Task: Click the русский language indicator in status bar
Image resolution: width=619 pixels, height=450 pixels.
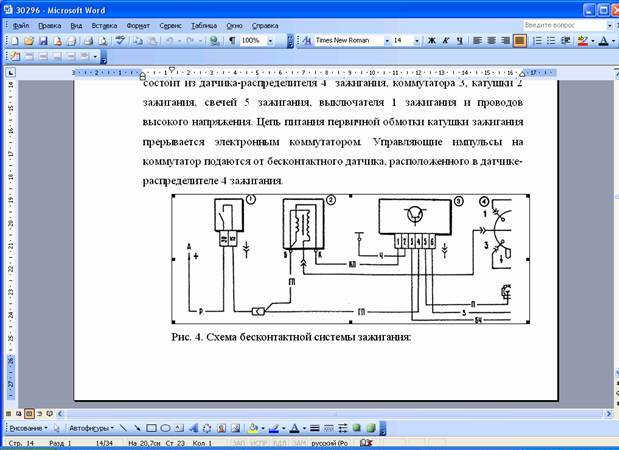Action: (330, 444)
